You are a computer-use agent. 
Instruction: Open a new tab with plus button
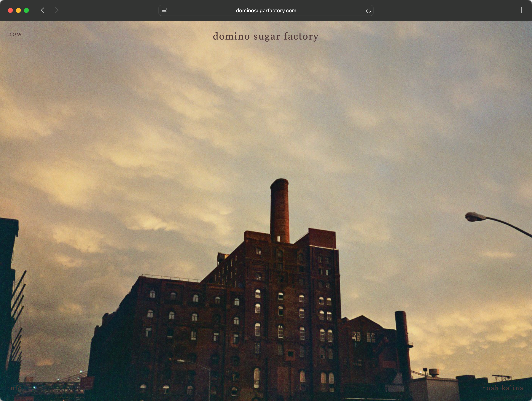click(x=521, y=10)
